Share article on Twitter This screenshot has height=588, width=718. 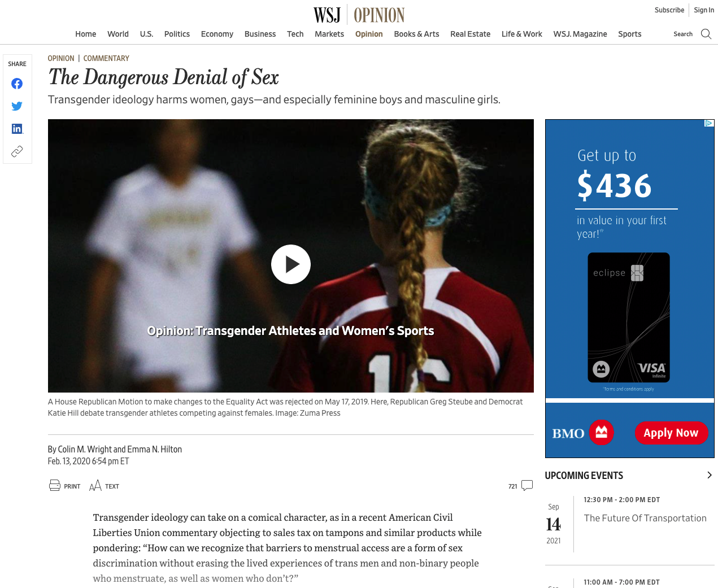(17, 106)
